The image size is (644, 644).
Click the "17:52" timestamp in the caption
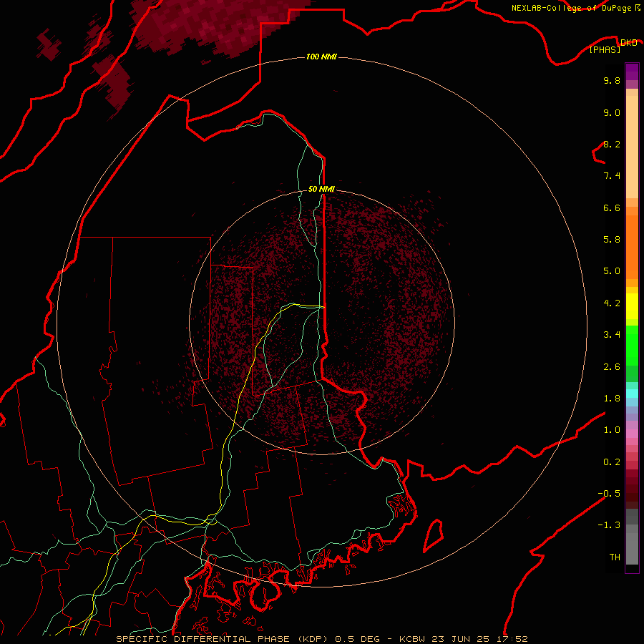tap(512, 639)
